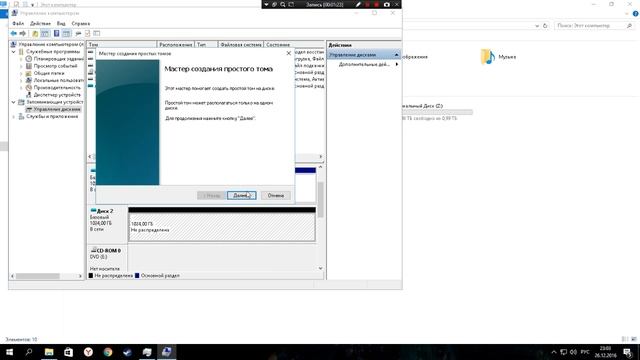640x360 pixels.
Task: Select Службы и приложения in the tree
Action: 52,117
